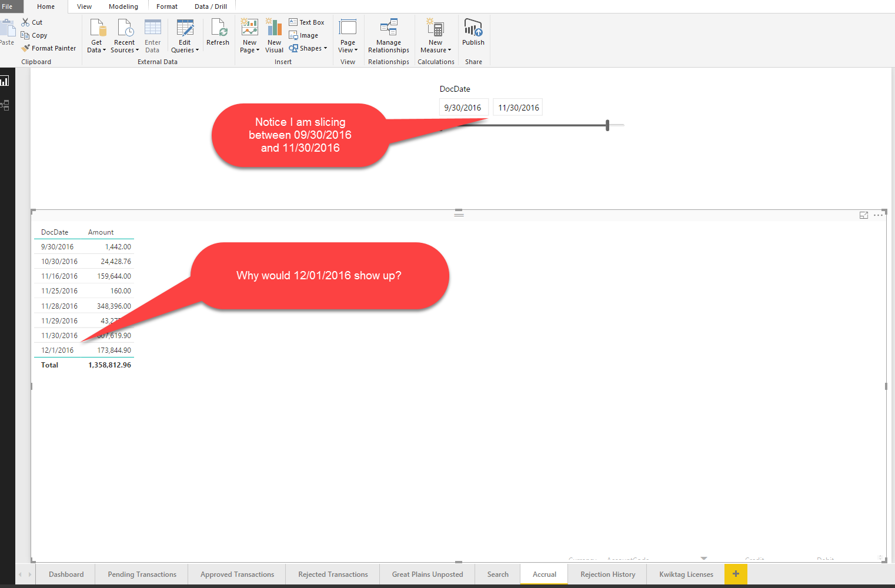
Task: Refresh the report data
Action: 218,32
